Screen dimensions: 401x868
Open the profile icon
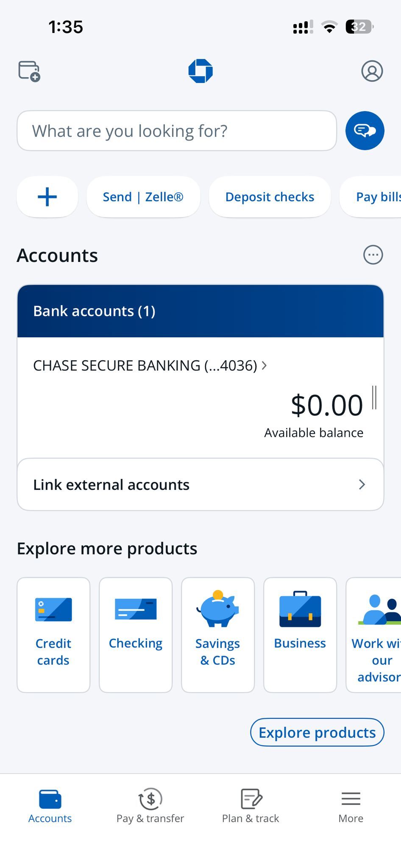pyautogui.click(x=372, y=71)
